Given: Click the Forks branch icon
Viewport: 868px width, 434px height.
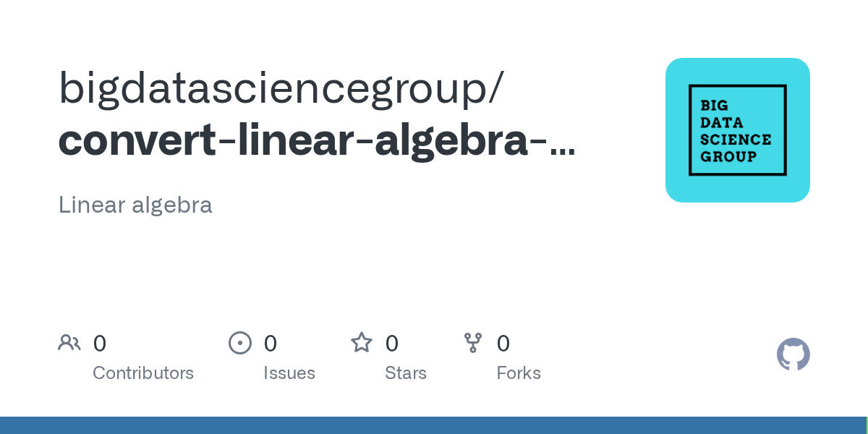Looking at the screenshot, I should (x=473, y=343).
